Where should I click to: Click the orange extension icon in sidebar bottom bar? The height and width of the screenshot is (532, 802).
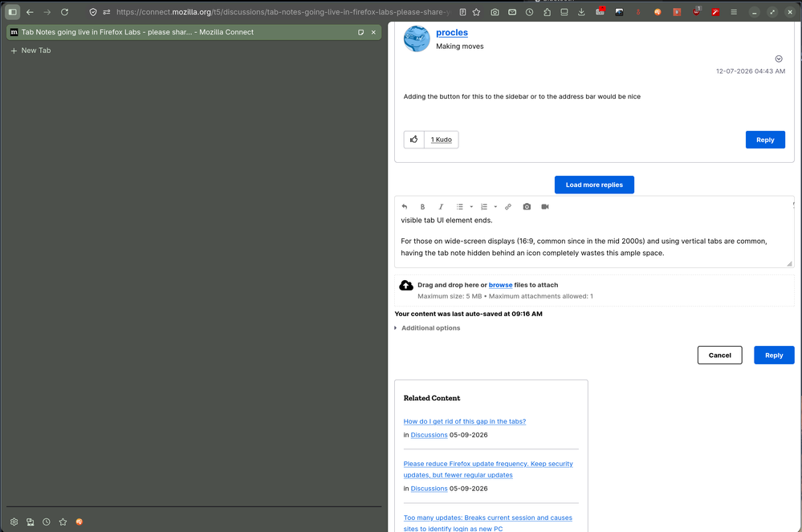pos(79,522)
